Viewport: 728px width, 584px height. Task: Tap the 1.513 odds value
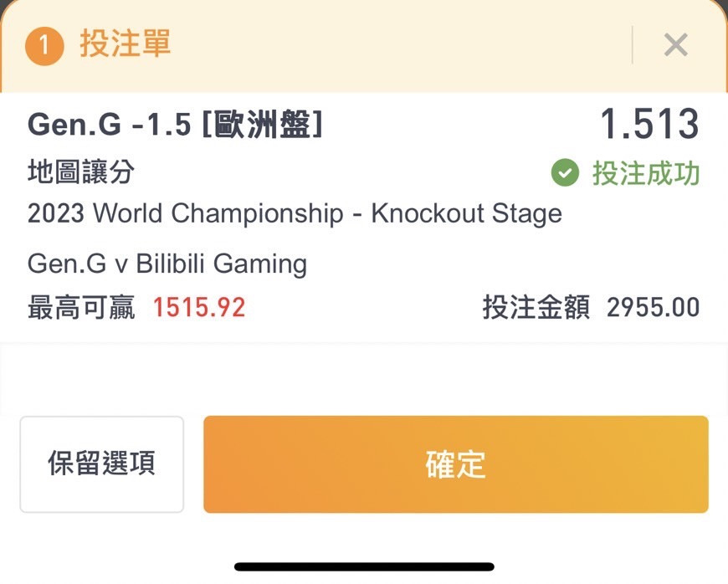click(x=649, y=124)
